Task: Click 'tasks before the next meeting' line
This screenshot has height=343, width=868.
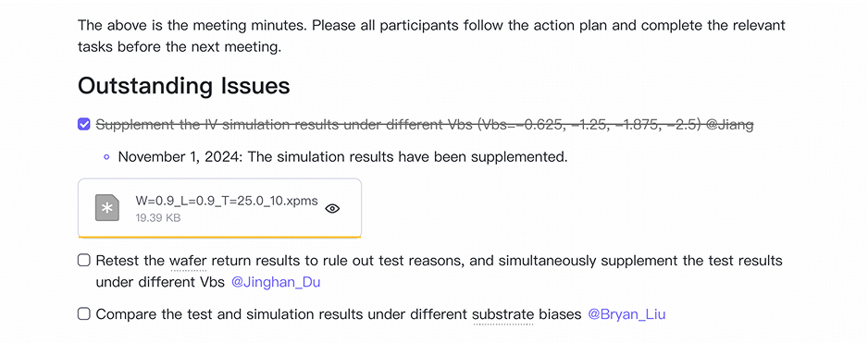Action: (x=180, y=47)
